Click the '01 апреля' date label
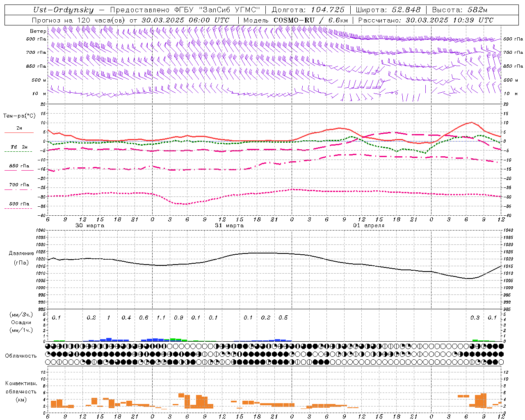This screenshot has height=420, width=525. click(x=369, y=226)
